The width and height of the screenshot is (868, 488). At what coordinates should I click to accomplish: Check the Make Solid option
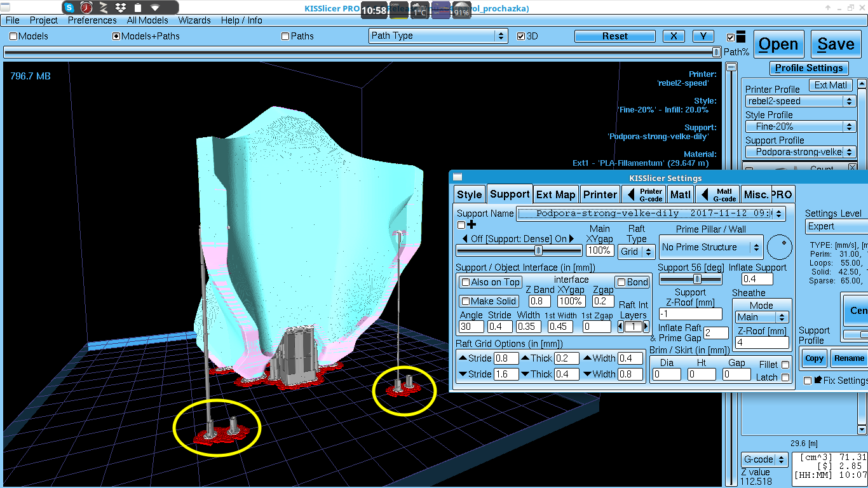(x=466, y=301)
